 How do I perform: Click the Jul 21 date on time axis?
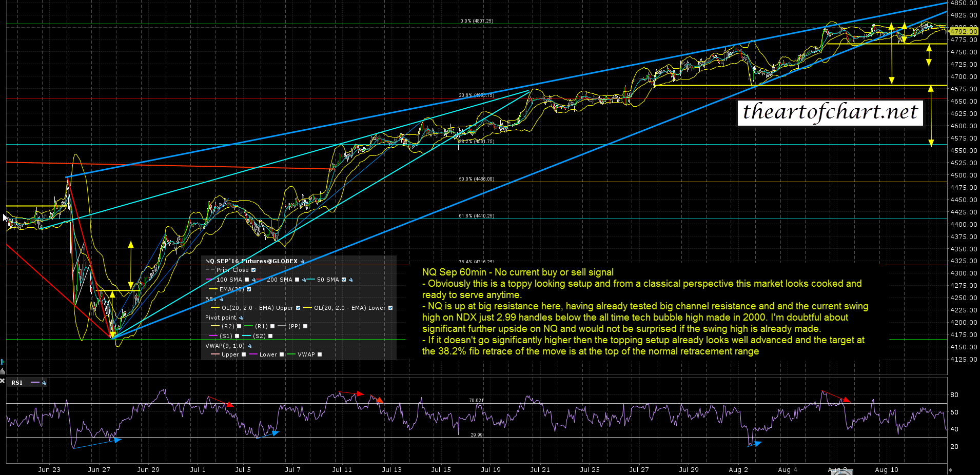coord(540,469)
